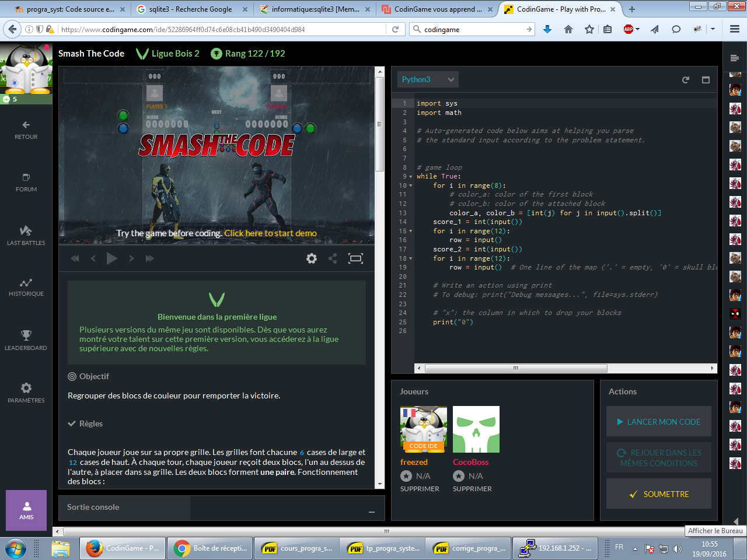747x560 pixels.
Task: Reload the page
Action: [395, 29]
